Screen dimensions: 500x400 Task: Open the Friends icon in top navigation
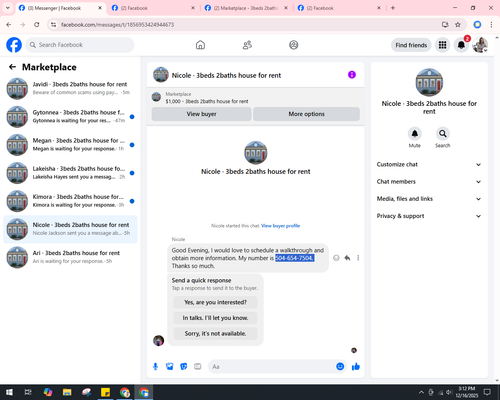click(x=247, y=45)
